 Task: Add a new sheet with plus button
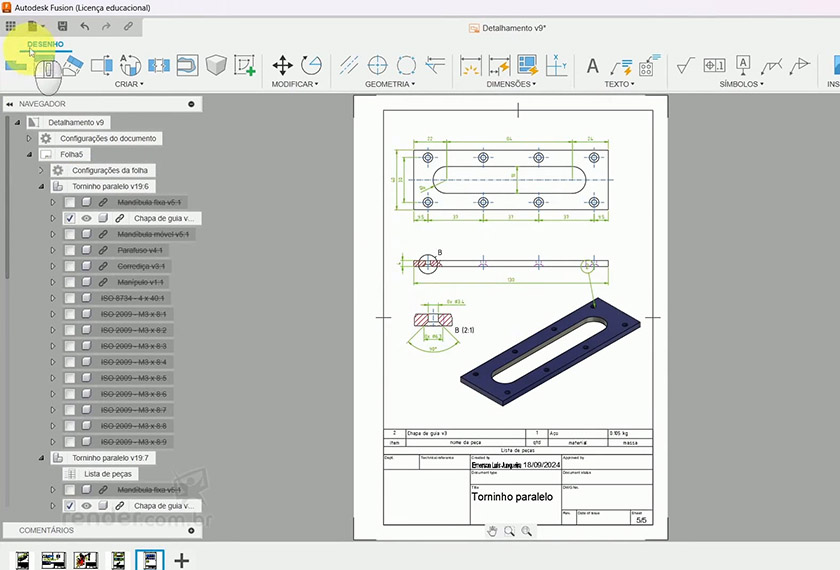pyautogui.click(x=181, y=560)
